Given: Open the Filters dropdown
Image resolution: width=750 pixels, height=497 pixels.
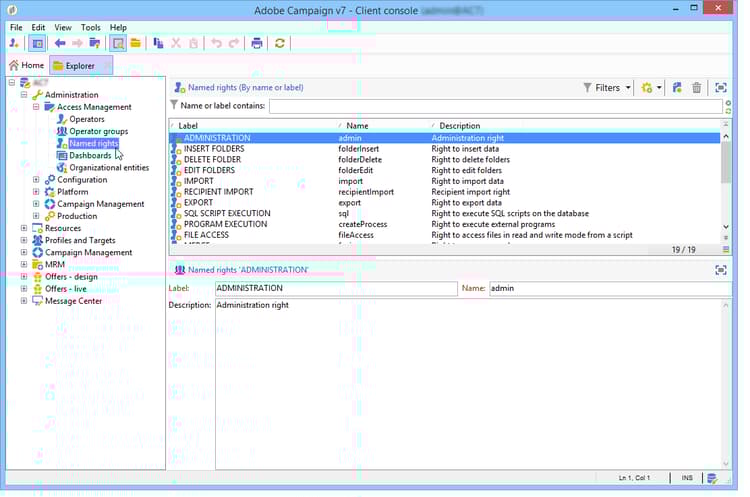Looking at the screenshot, I should pyautogui.click(x=607, y=88).
